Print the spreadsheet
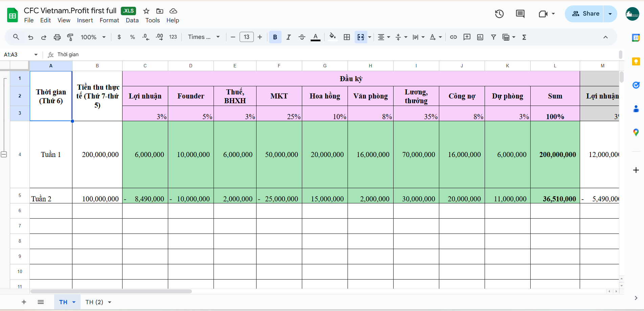Image resolution: width=644 pixels, height=311 pixels. pyautogui.click(x=57, y=37)
